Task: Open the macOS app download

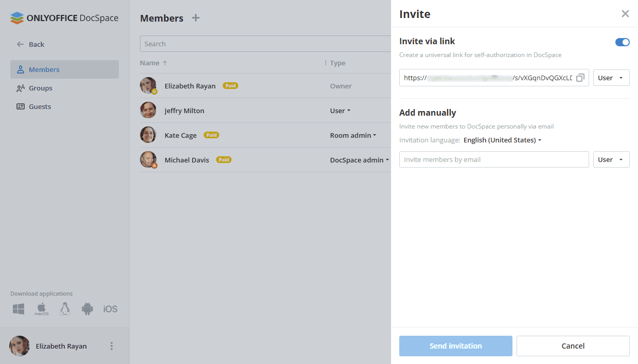Action: [42, 309]
